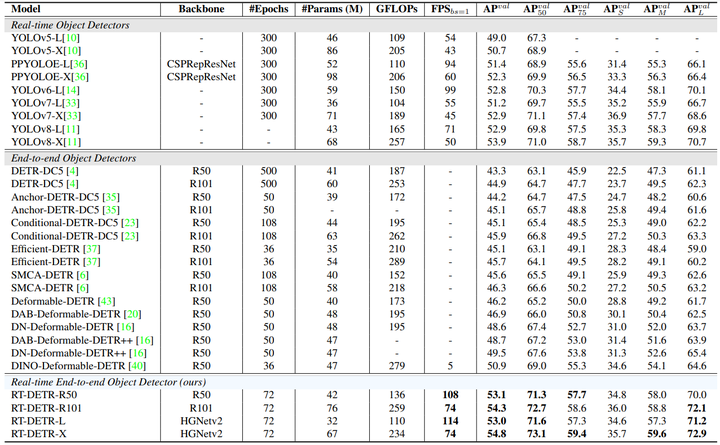Click the Real-time End-to-end Object Detector (ours) heading
The height and width of the screenshot is (445, 720).
tap(108, 382)
